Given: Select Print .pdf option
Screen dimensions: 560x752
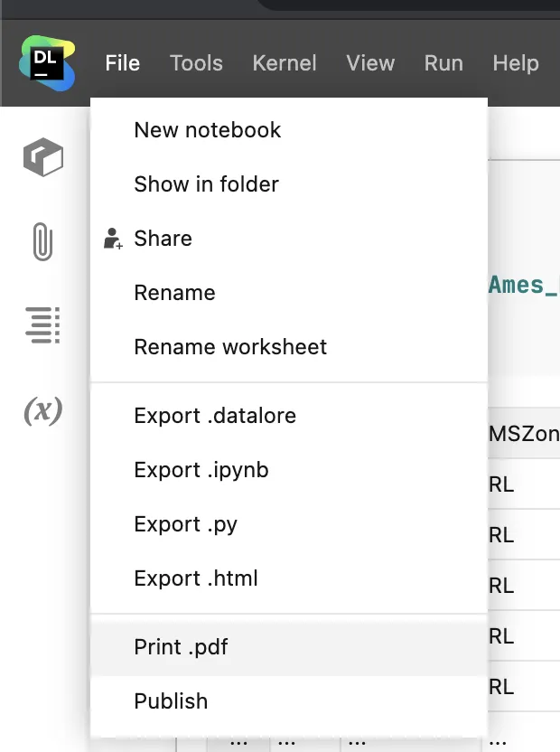Looking at the screenshot, I should [x=182, y=647].
